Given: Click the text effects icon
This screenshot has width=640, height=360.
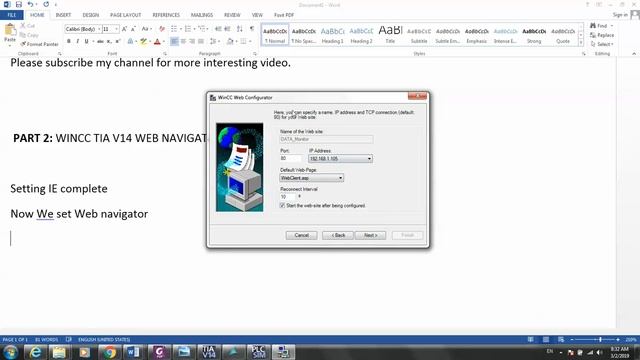Looking at the screenshot, I should tap(131, 41).
